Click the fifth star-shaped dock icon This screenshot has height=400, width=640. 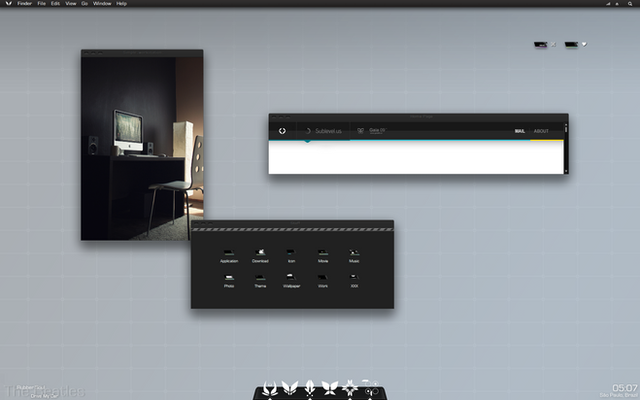pos(350,388)
